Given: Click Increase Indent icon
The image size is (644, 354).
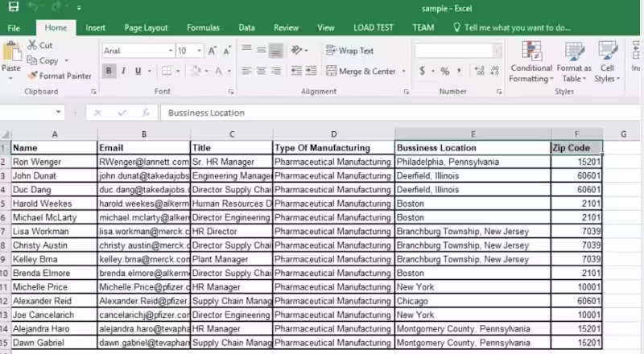Looking at the screenshot, I should (311, 71).
